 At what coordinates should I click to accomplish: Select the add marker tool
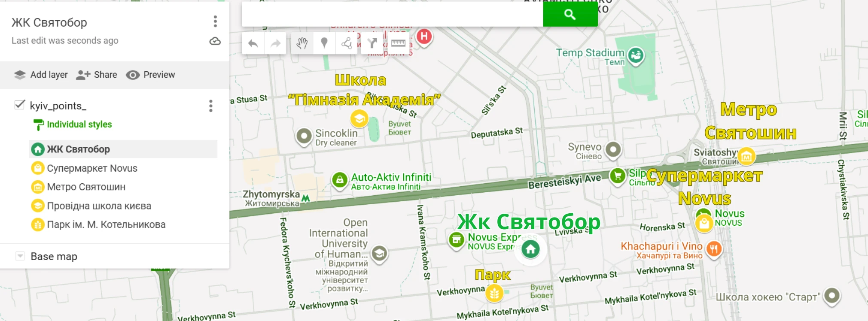324,43
